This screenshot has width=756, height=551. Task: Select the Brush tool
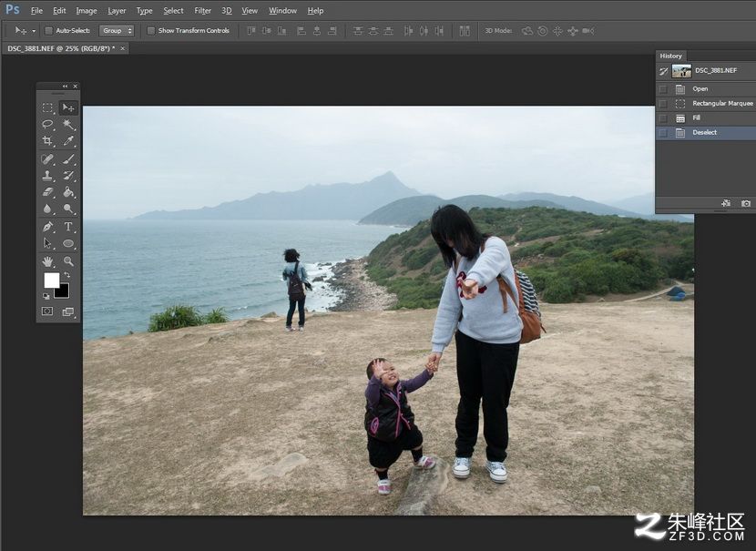tap(68, 159)
